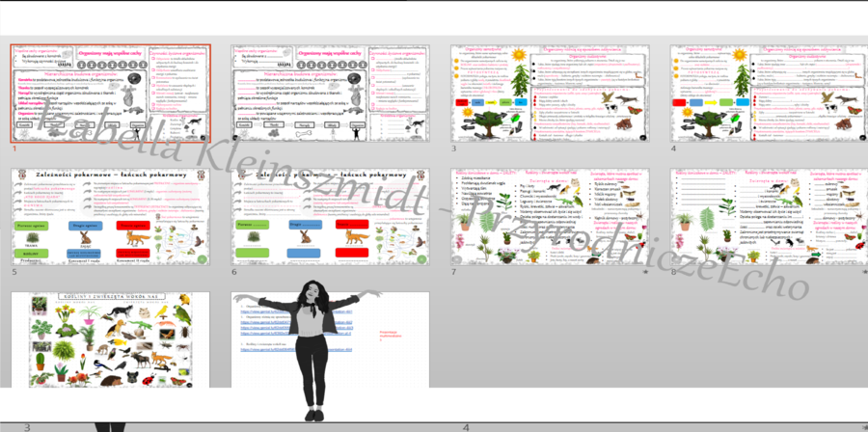Click the slide number 6 label

tap(233, 272)
